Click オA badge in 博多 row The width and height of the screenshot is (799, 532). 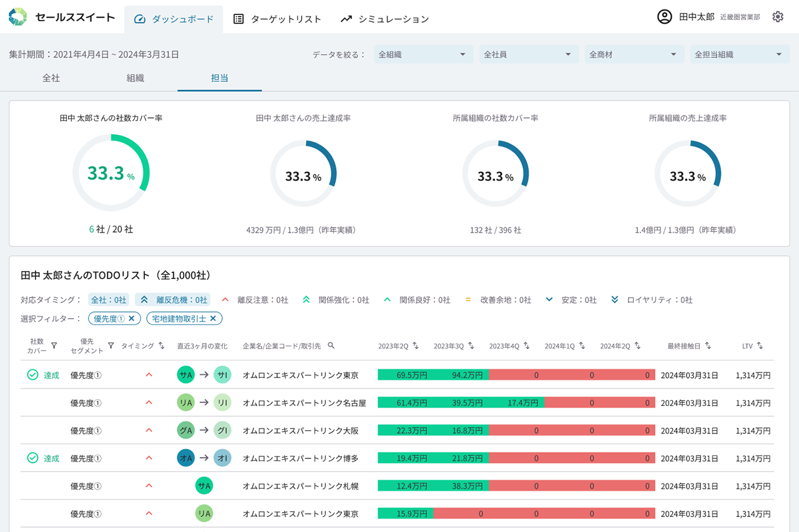click(185, 458)
